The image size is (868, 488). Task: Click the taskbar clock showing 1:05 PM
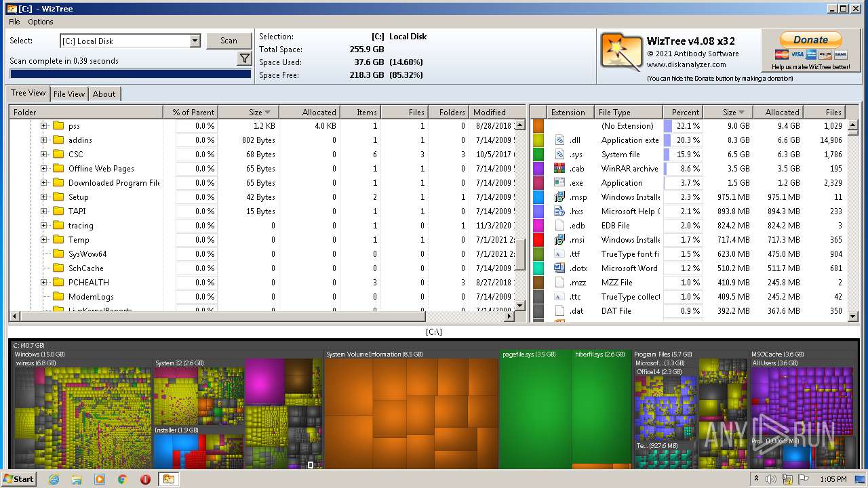(x=833, y=479)
